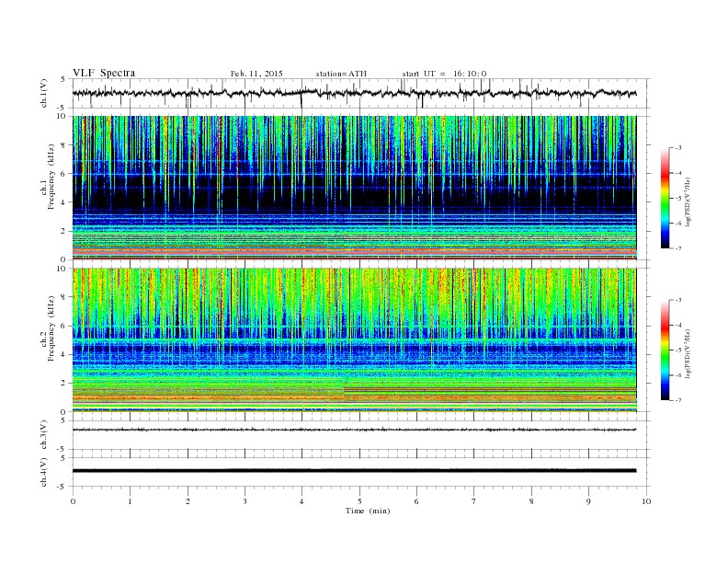This screenshot has height=563, width=728.
Task: Select the "ch.1 Frequency (kHz)" axis label
Action: coord(49,177)
